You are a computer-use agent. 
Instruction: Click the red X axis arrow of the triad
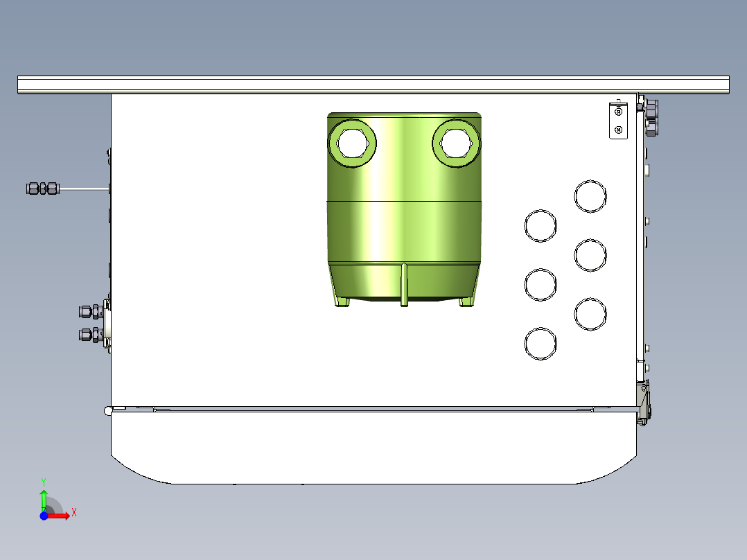[59, 516]
